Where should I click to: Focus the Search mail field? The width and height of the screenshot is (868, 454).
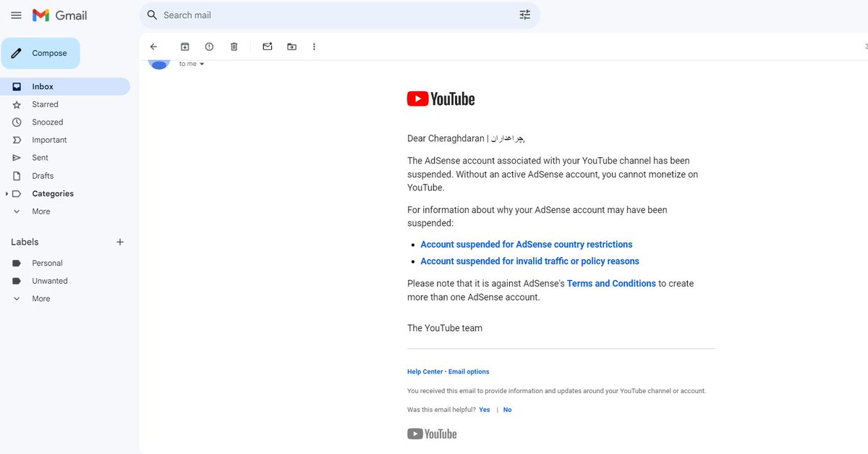point(340,15)
